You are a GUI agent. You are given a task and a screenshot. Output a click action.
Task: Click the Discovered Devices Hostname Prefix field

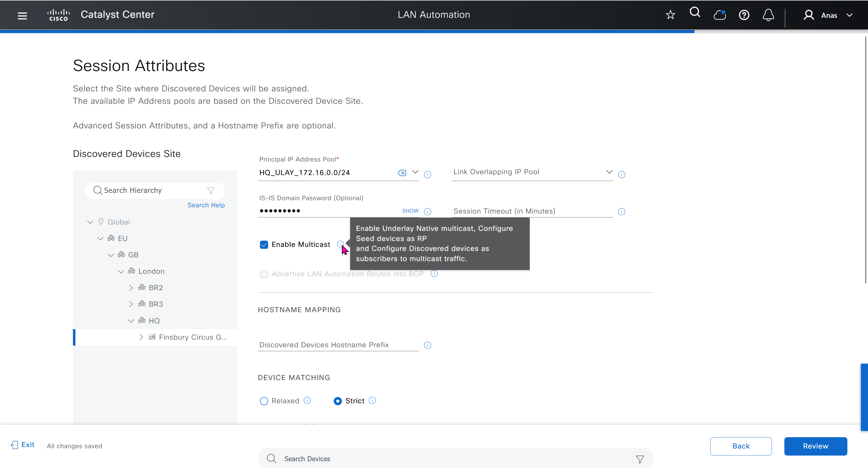(338, 345)
